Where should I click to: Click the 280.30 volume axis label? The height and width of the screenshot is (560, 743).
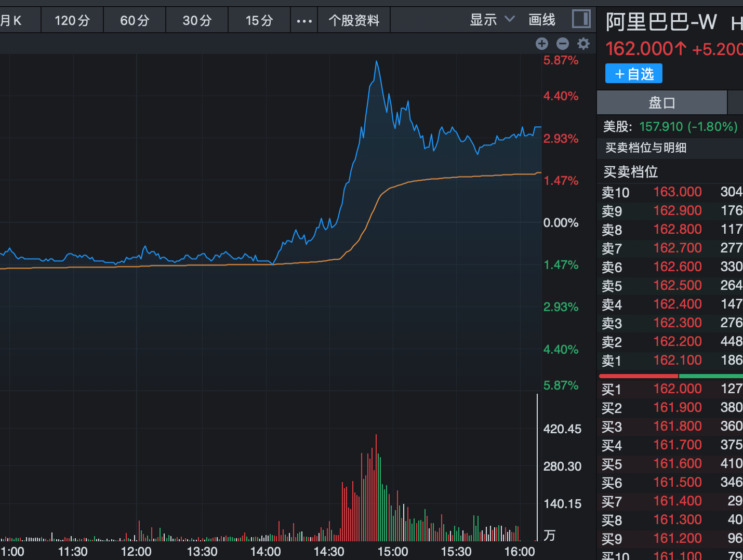(x=562, y=466)
